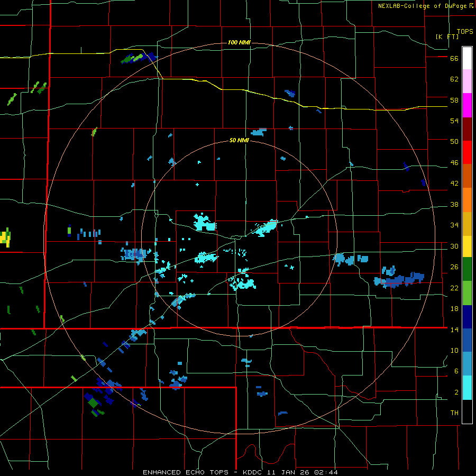
Task: Select the '18' legend value
Action: (454, 309)
